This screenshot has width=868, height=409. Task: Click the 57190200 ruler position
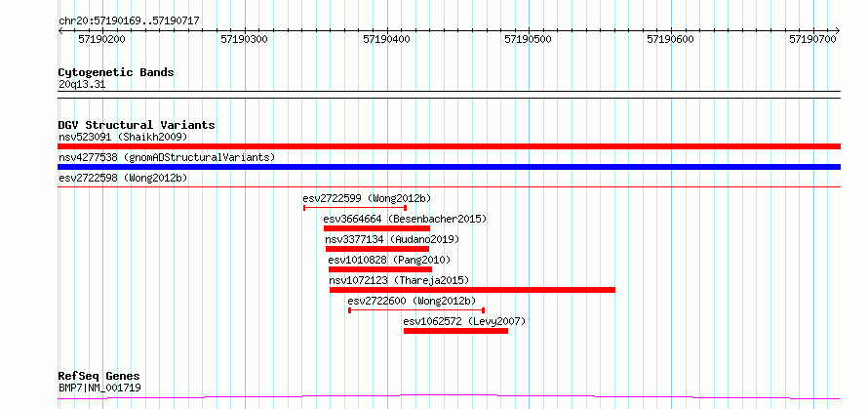coord(101,39)
